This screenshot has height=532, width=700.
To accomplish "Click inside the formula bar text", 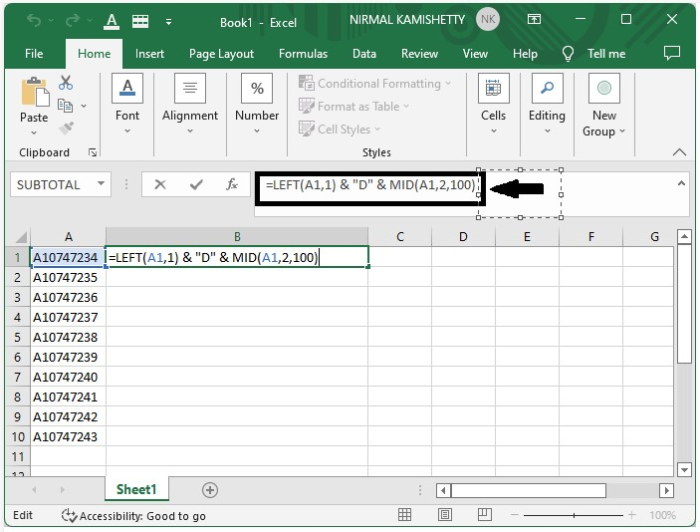I will (x=371, y=185).
